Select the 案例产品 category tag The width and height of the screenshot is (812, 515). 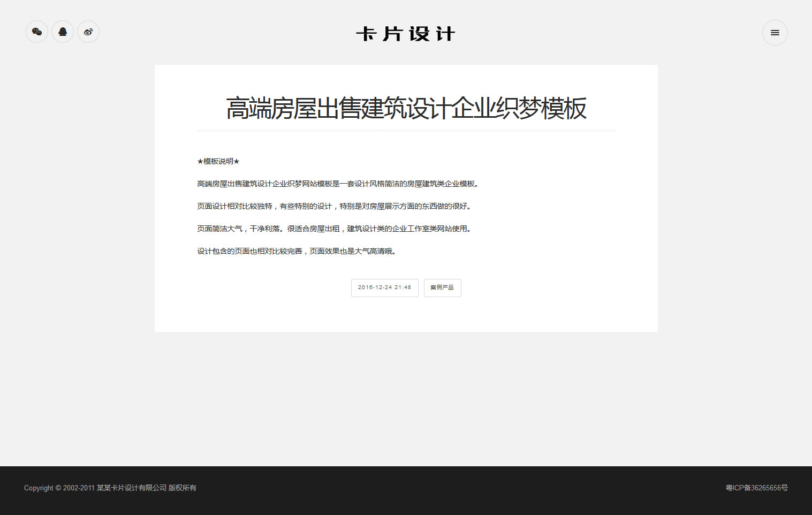[442, 288]
